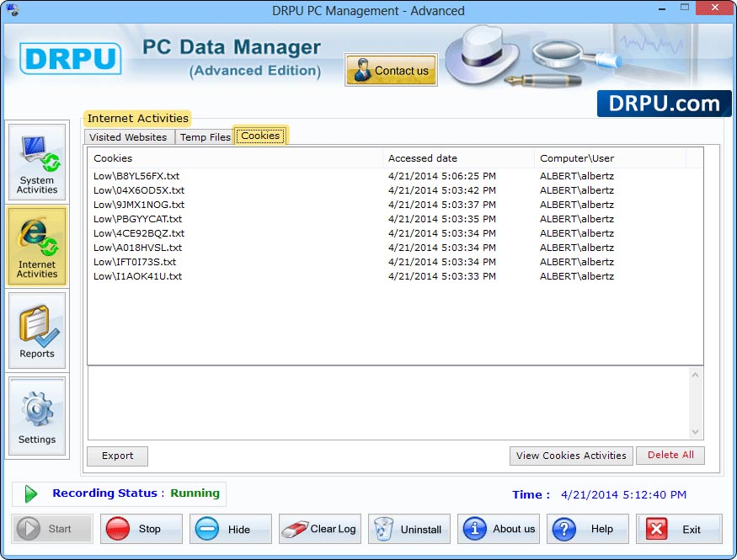Screen dimensions: 737x560
Task: Click the DRPU logo
Action: click(71, 58)
